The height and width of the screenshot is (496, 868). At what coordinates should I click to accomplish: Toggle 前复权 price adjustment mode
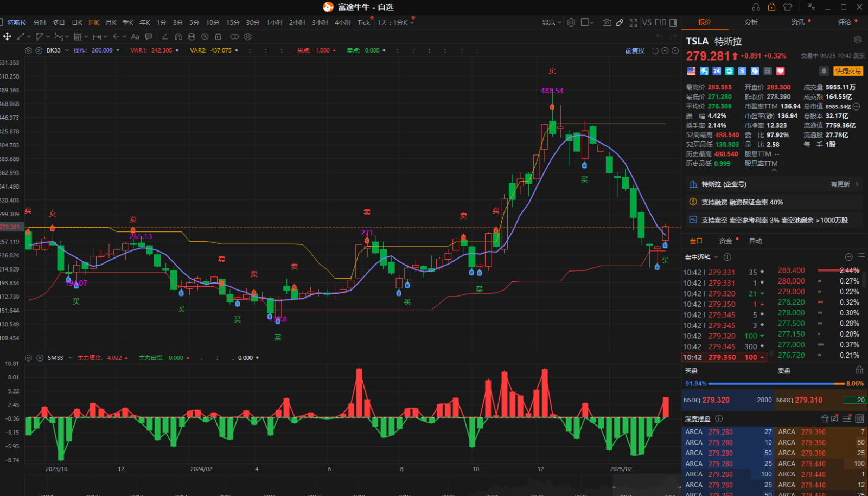pos(635,50)
